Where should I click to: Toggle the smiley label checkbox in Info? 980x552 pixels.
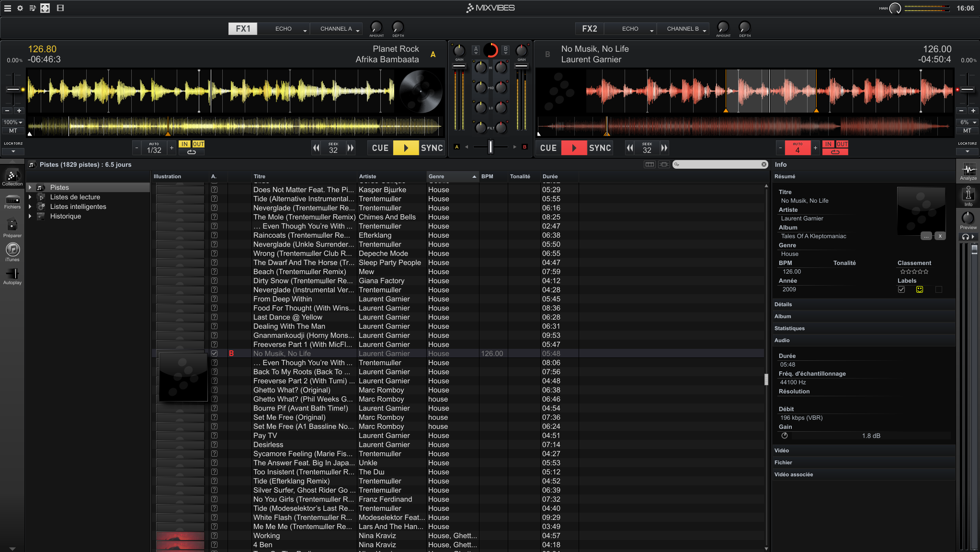[920, 289]
